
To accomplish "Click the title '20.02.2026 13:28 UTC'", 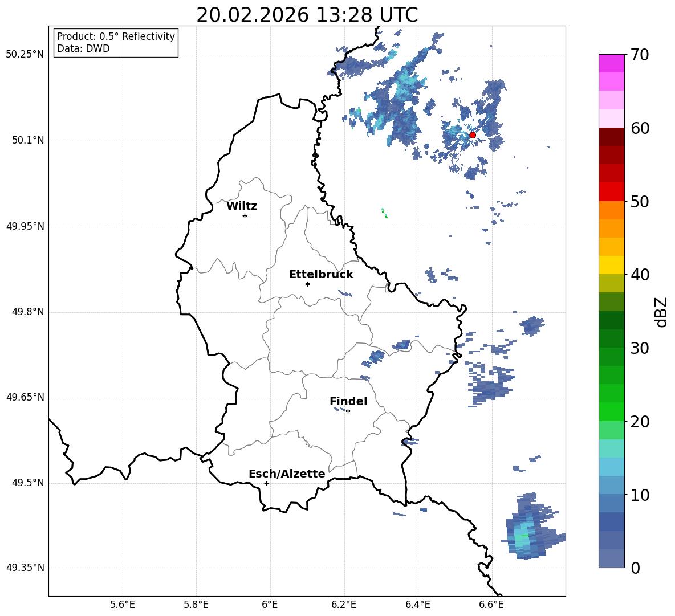I will (307, 15).
